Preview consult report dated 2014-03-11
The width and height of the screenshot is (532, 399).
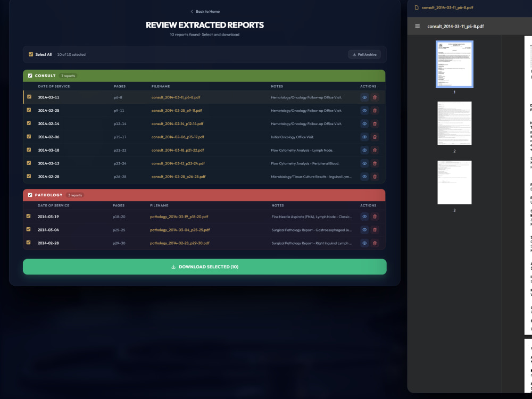pos(364,97)
